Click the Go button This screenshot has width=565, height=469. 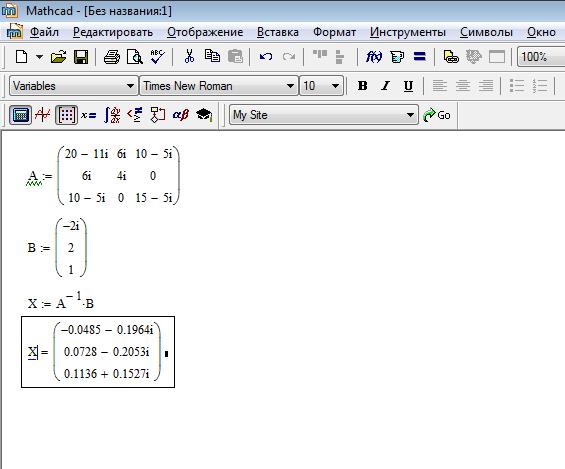pos(437,115)
